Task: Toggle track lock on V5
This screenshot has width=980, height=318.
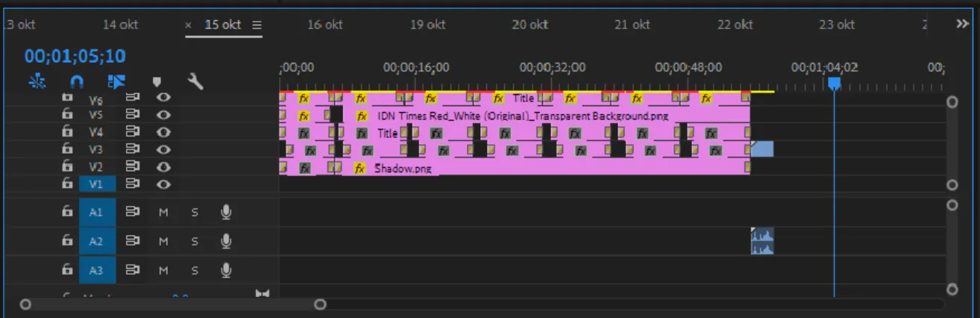Action: (x=67, y=115)
